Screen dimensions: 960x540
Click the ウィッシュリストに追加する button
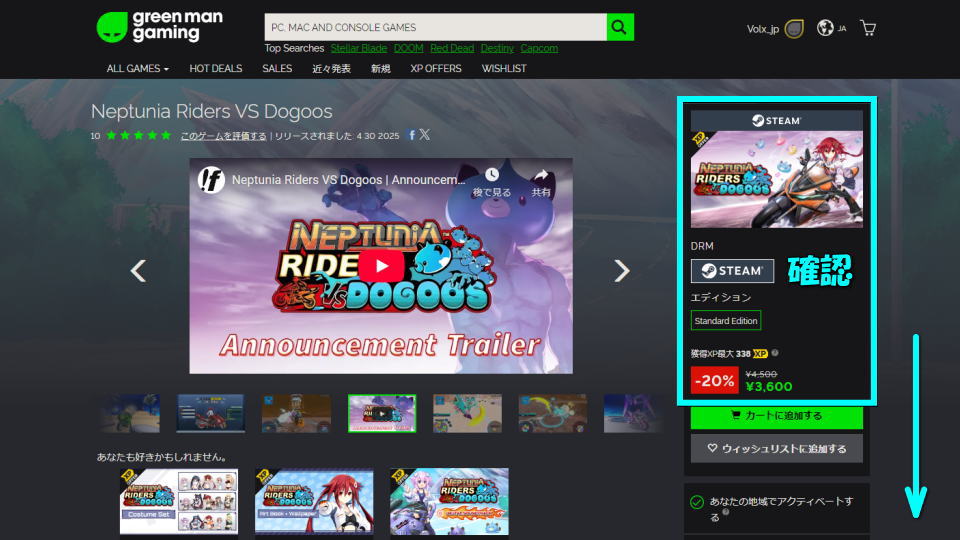(x=776, y=449)
